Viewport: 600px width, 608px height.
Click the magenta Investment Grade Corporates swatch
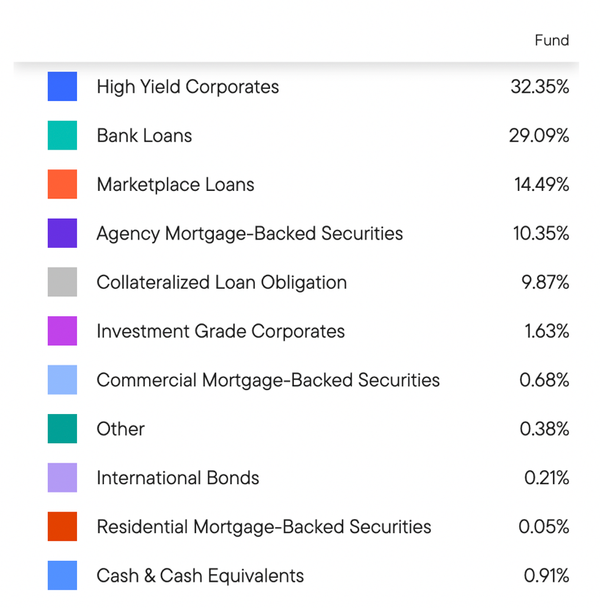(x=62, y=331)
